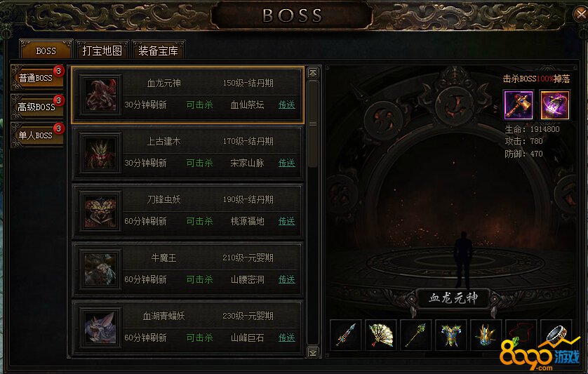Screen dimensions: 588x374
Task: Click the purple pouch drop item icon
Action: pos(554,105)
